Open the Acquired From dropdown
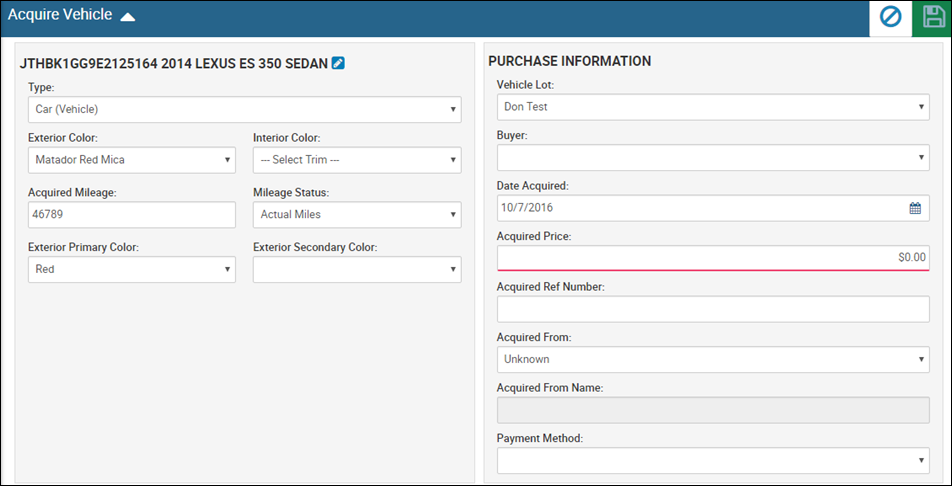Screen dimensions: 952x486 (713, 359)
